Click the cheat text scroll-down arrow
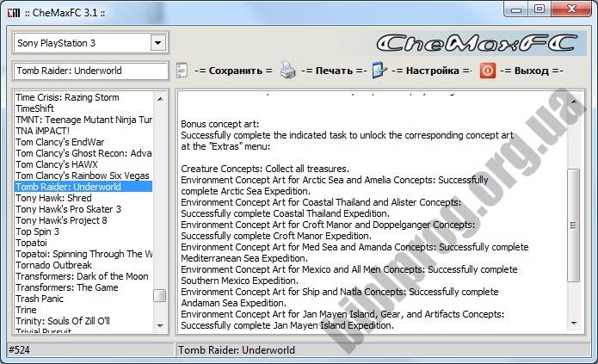Screen dimensions: 598x364 click(x=574, y=324)
